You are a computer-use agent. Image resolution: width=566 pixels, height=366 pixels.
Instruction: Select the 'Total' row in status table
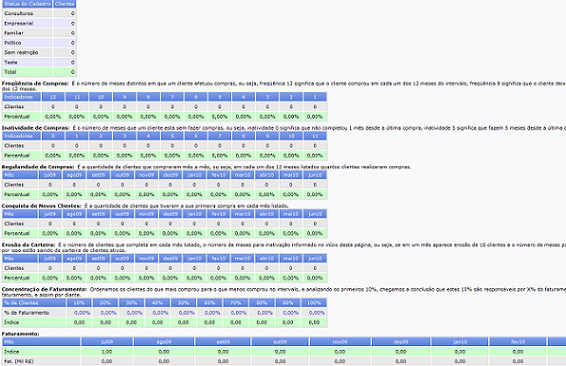tap(39, 72)
